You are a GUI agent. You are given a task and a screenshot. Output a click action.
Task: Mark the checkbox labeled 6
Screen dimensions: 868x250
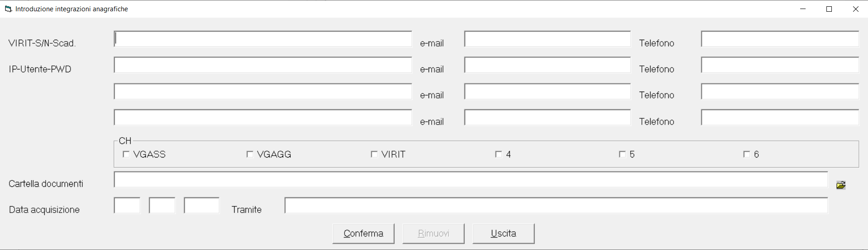click(x=746, y=154)
